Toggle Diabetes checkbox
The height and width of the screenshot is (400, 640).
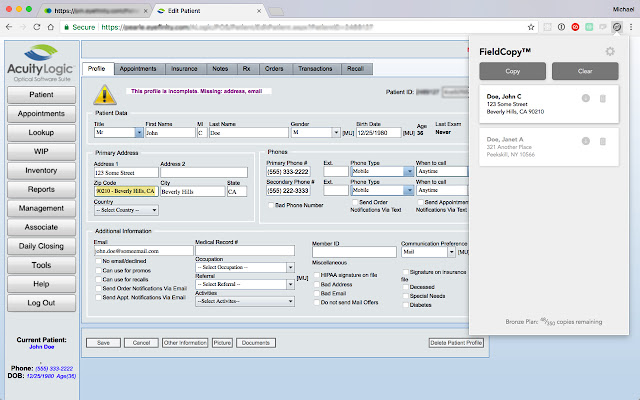point(405,305)
